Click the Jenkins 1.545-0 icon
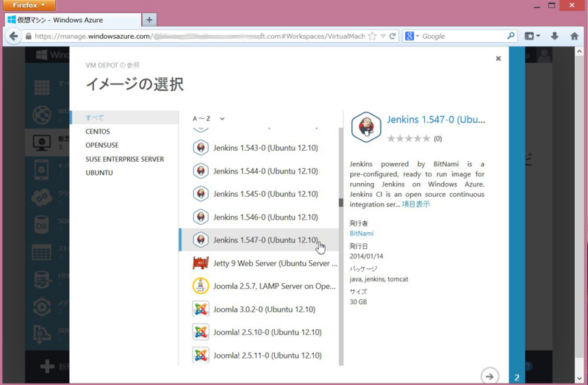Viewport: 588px width, 385px height. coord(201,194)
